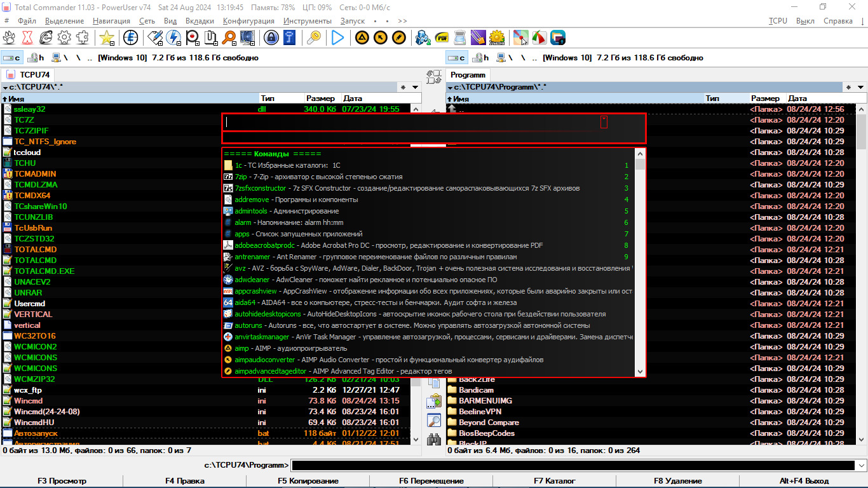Click the F8 Удаление button
Image resolution: width=868 pixels, height=488 pixels.
tap(677, 481)
